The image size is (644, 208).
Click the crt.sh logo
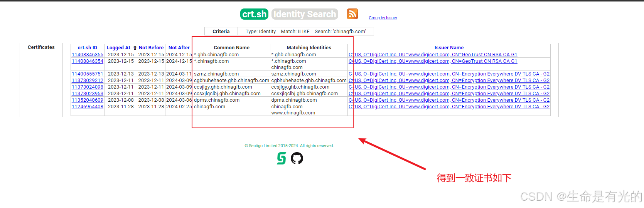[254, 14]
